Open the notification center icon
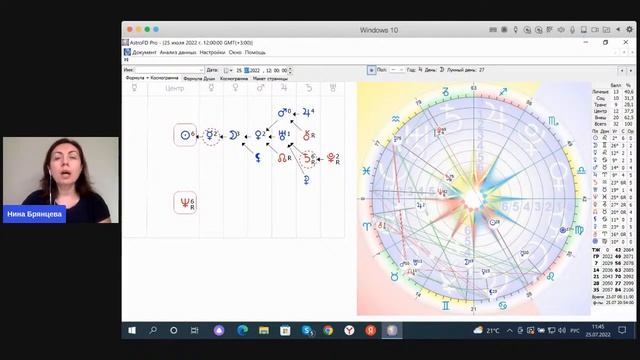This screenshot has width=640, height=360. [622, 330]
